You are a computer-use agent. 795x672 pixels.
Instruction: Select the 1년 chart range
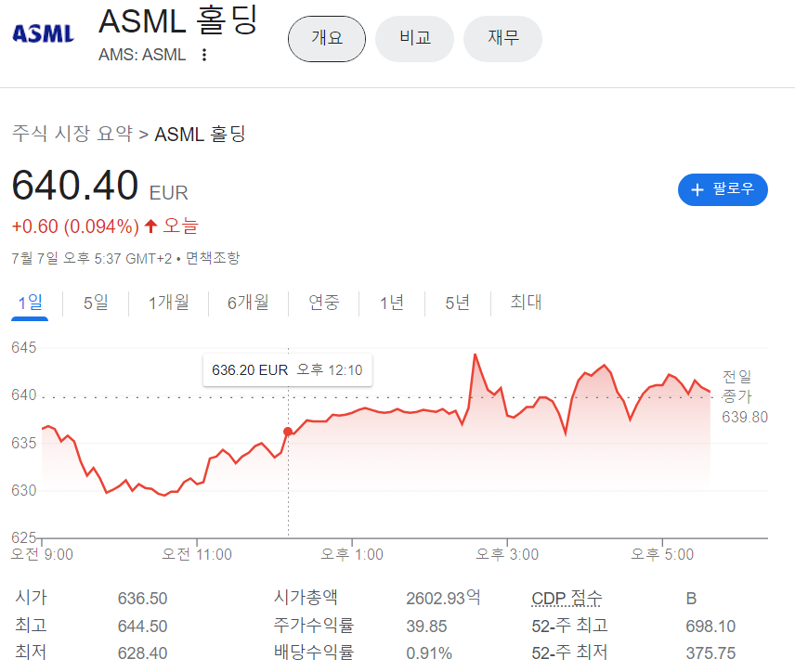coord(391,303)
